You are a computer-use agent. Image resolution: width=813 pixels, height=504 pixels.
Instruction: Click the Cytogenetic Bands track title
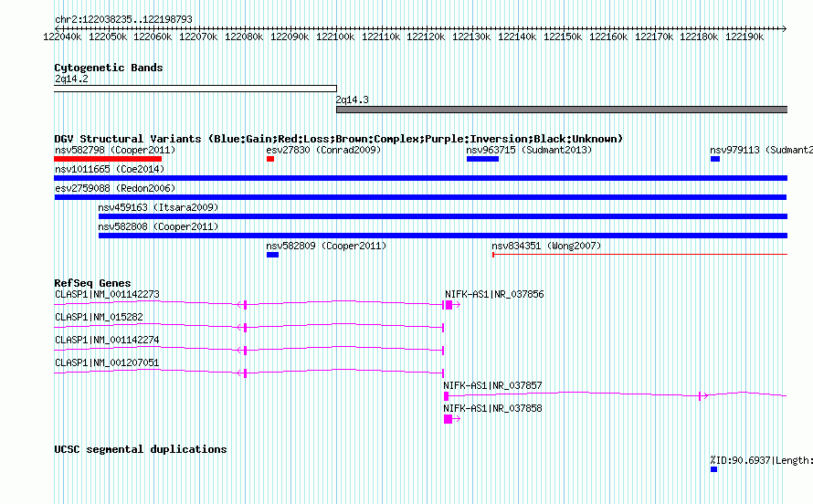tap(109, 68)
